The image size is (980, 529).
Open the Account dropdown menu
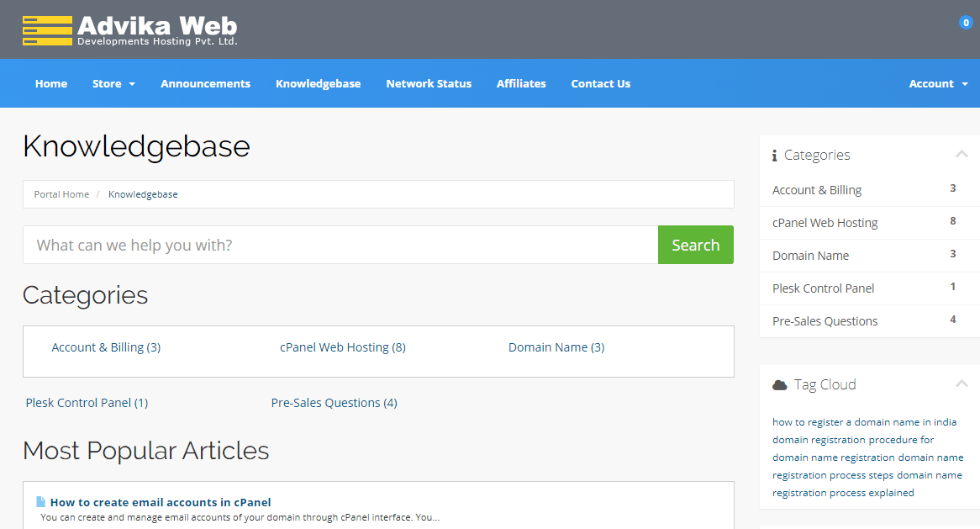point(938,84)
